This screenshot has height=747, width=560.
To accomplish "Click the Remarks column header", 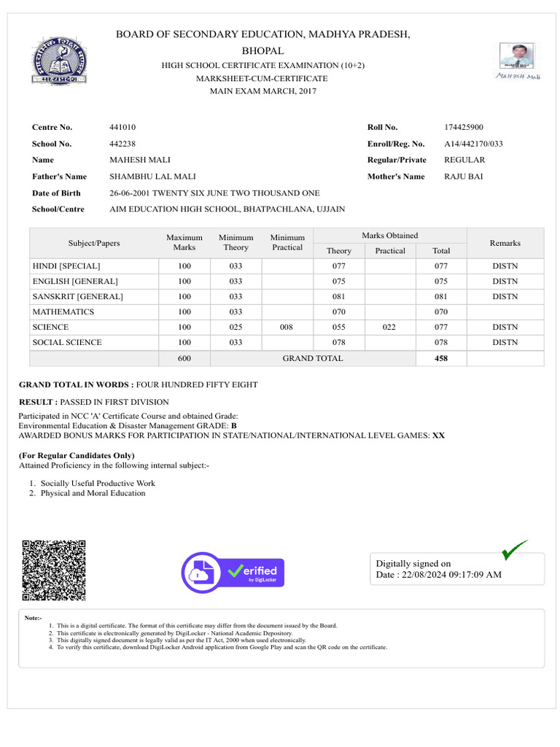I will pyautogui.click(x=505, y=244).
